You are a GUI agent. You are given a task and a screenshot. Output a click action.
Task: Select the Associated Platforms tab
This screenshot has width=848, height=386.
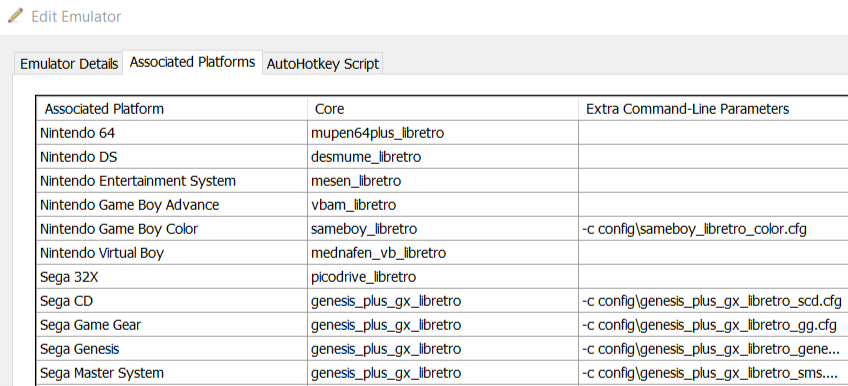[193, 62]
